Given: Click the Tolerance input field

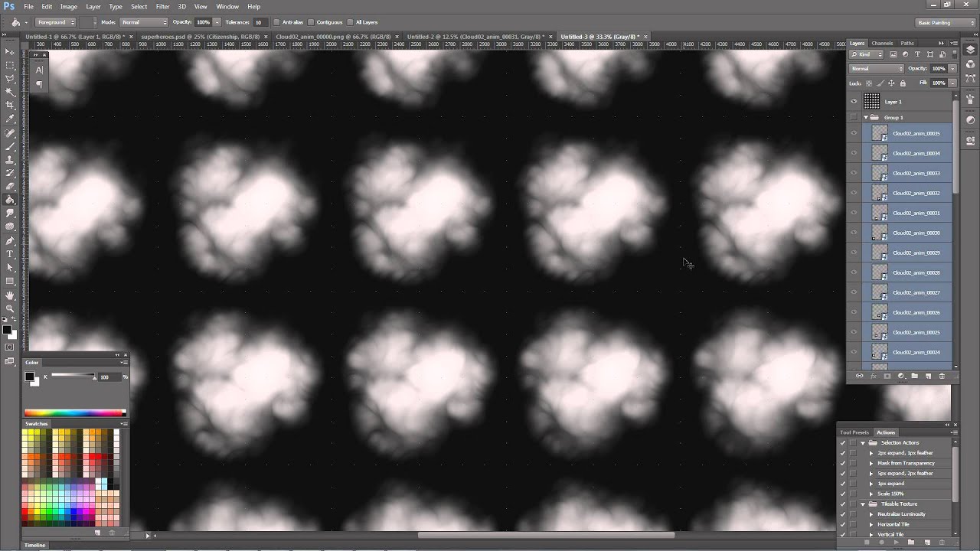Looking at the screenshot, I should pos(260,22).
